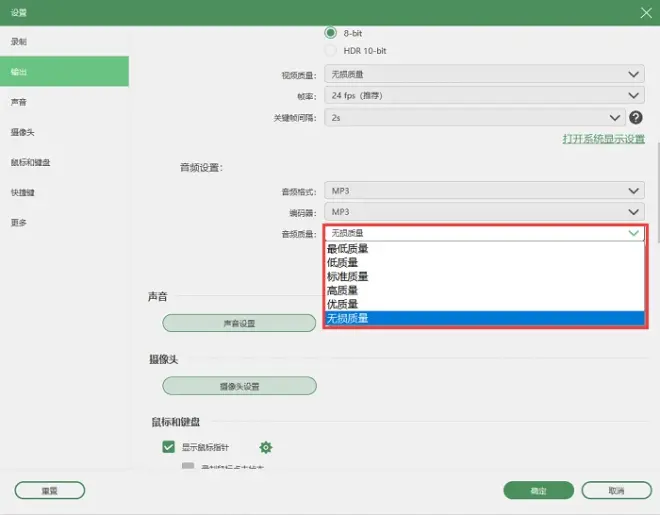Image resolution: width=660 pixels, height=515 pixels.
Task: Close the settings window with X
Action: (x=646, y=13)
